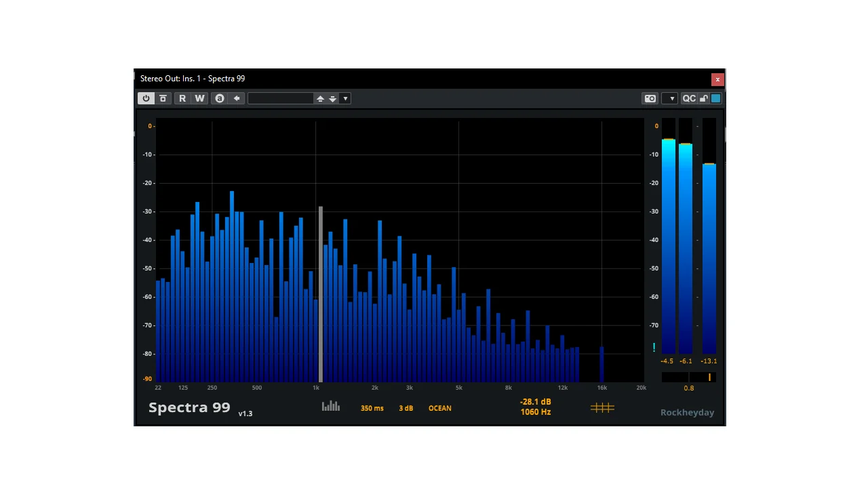Close the Spectra 99 plugin window
This screenshot has height=488, width=868.
(717, 79)
